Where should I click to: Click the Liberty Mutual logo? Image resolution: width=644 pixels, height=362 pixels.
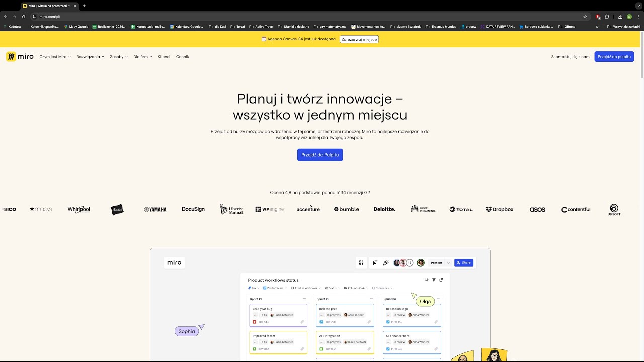(231, 209)
